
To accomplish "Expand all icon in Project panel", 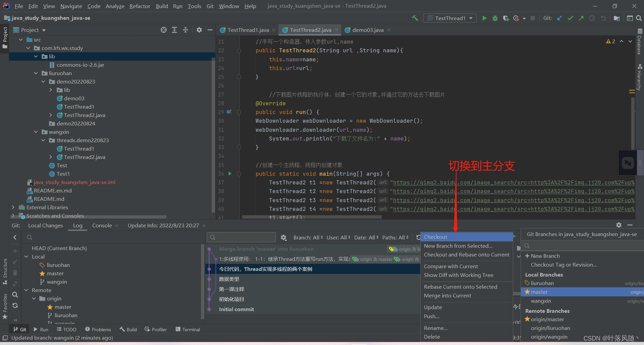I will [174, 30].
